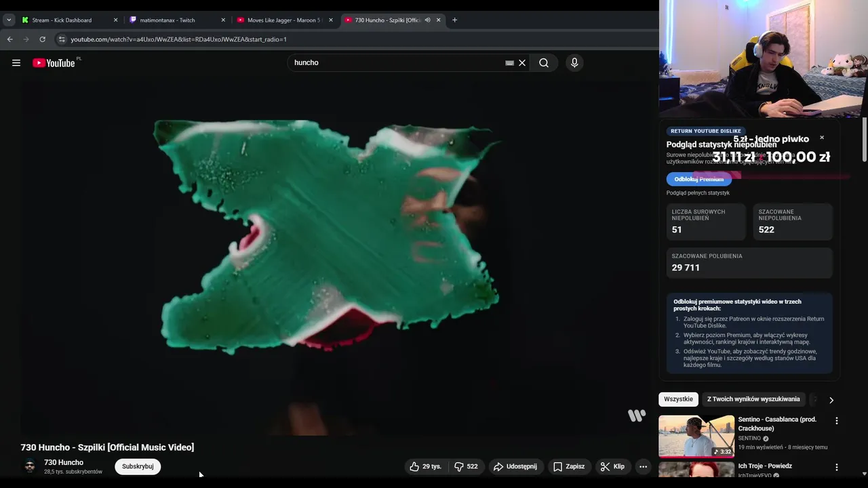The width and height of the screenshot is (868, 488).
Task: Open a new browser tab with plus
Action: 454,20
